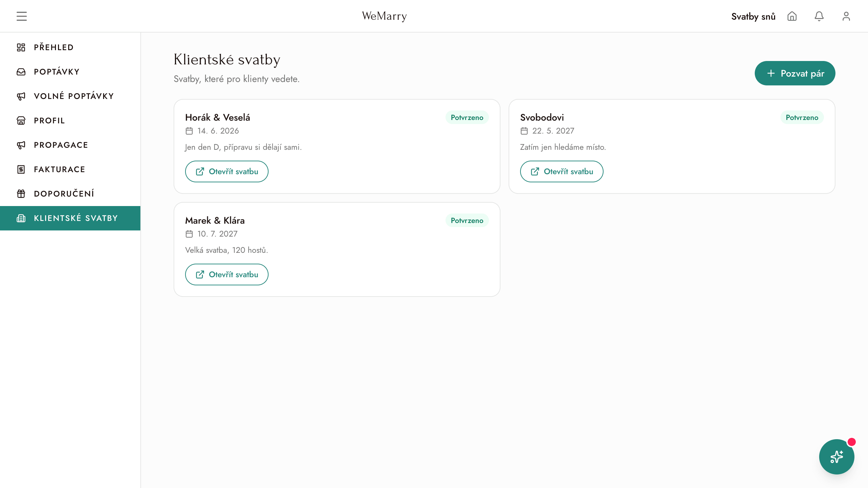Click the Doporučení gift icon
The width and height of the screenshot is (868, 488).
coord(21,194)
